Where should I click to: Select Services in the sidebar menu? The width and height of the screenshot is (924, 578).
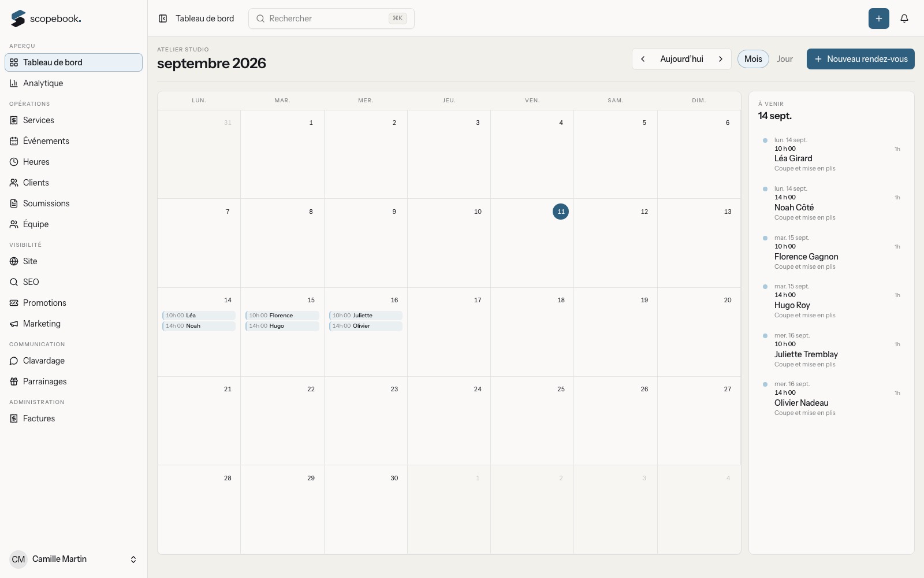pos(73,120)
